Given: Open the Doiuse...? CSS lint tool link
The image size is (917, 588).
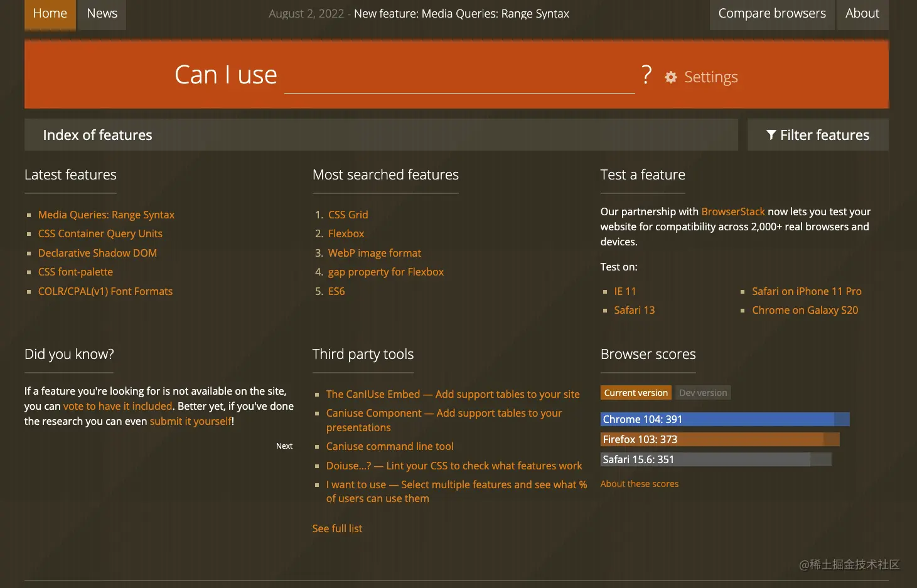Looking at the screenshot, I should (x=454, y=466).
